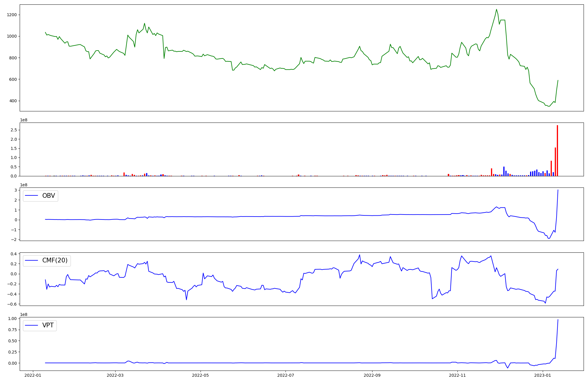Viewport: 588px width, 382px height.
Task: Click the 400 tick on price axis
Action: [13, 101]
